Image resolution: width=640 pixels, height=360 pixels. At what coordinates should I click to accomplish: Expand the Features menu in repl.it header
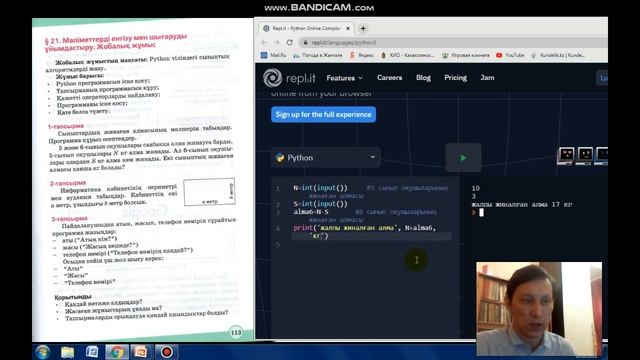344,78
